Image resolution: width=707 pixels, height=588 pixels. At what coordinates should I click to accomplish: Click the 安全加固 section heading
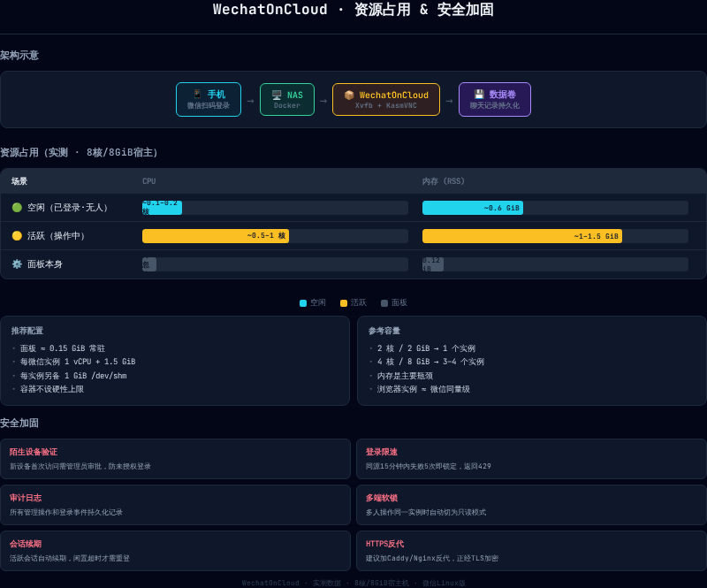pos(19,424)
